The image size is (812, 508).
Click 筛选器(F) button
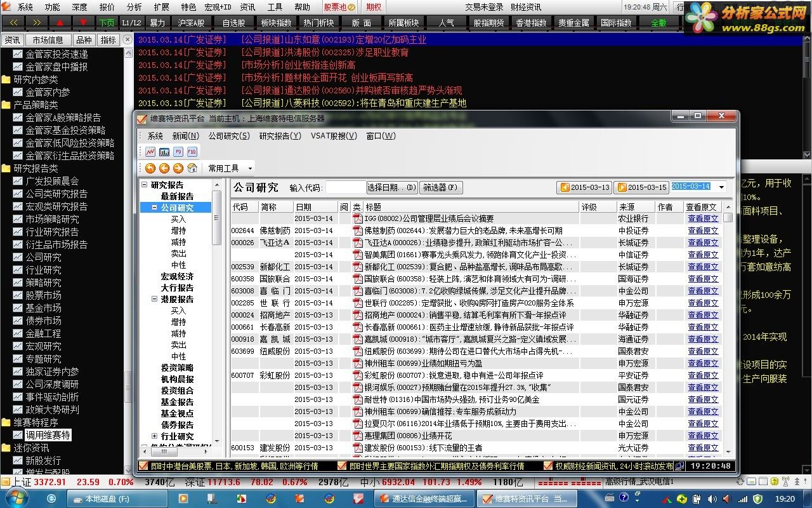point(441,187)
